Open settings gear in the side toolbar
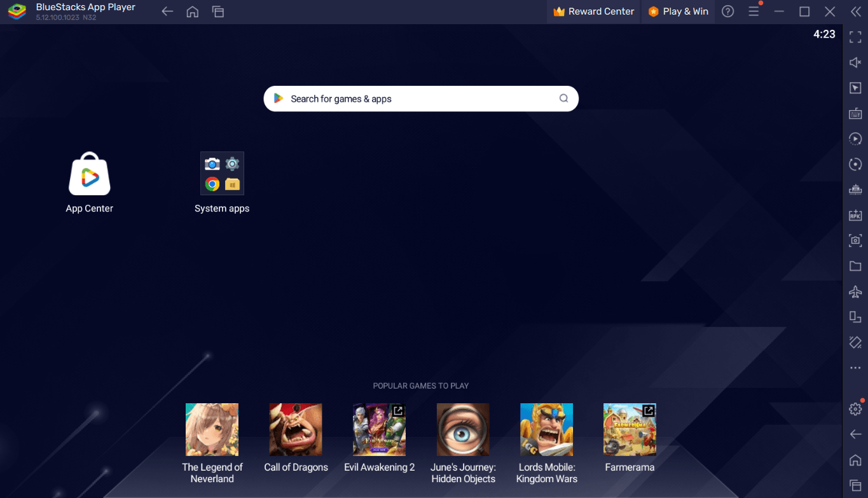The width and height of the screenshot is (868, 498). click(855, 409)
